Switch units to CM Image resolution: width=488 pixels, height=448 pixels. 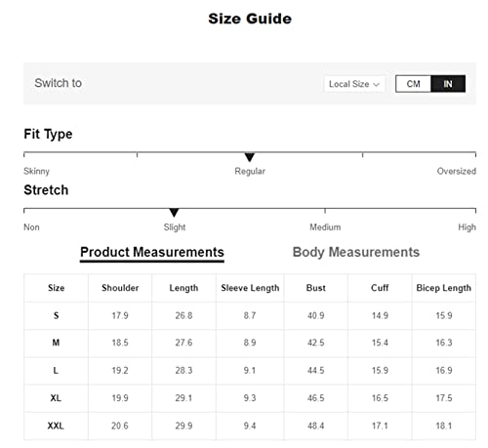(413, 84)
